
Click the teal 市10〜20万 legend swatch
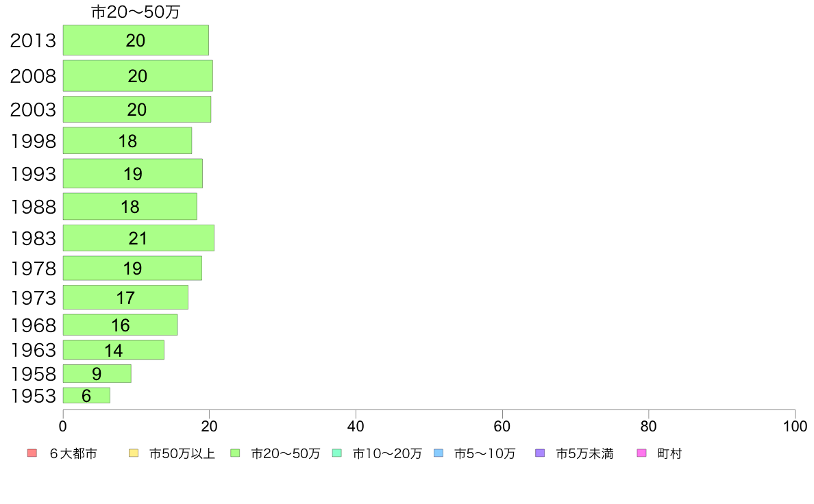pos(336,453)
